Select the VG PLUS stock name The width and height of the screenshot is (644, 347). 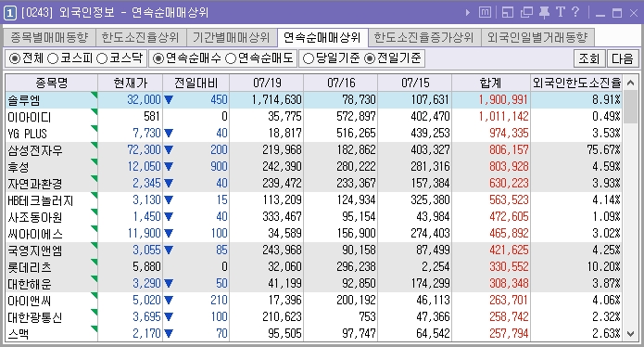tap(27, 134)
